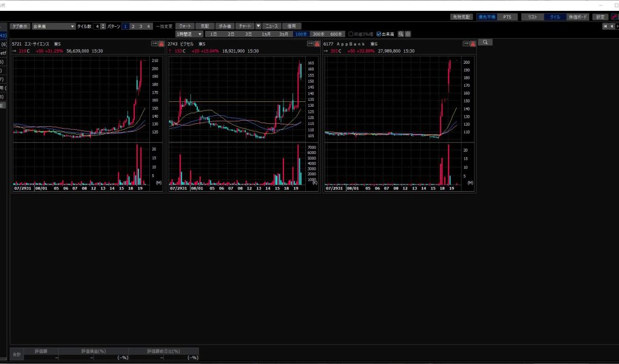Switch market toggle to PTS
The width and height of the screenshot is (619, 364).
[506, 17]
